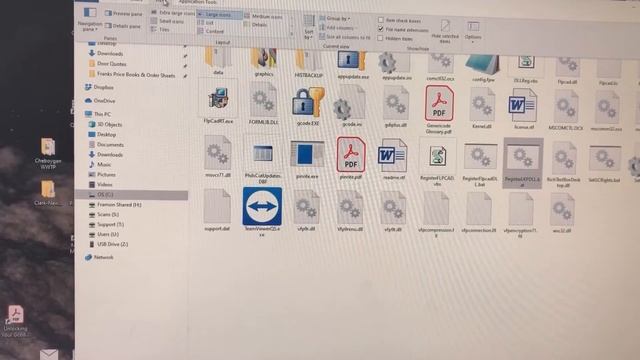The height and width of the screenshot is (360, 640).
Task: Choose Tiles layout
Action: 160,29
